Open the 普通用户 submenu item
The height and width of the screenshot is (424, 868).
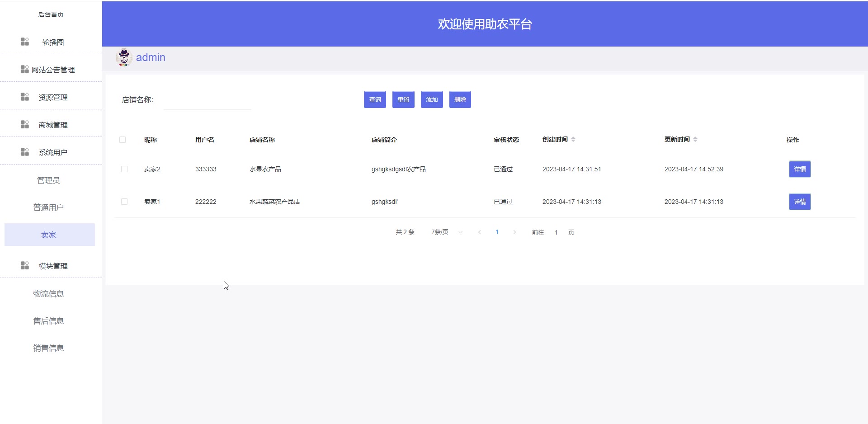tap(48, 207)
